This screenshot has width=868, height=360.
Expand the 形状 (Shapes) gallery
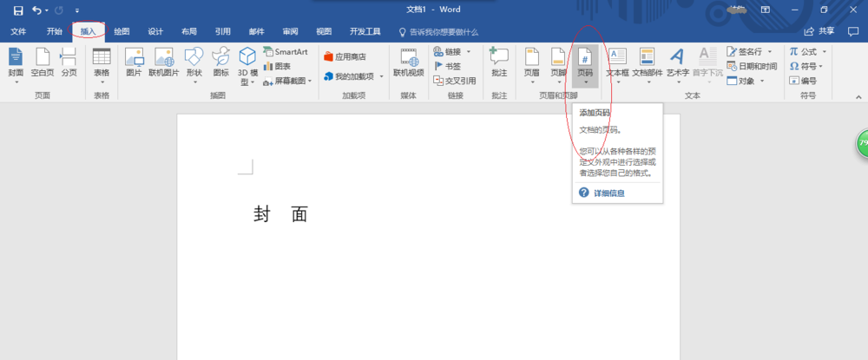[194, 64]
